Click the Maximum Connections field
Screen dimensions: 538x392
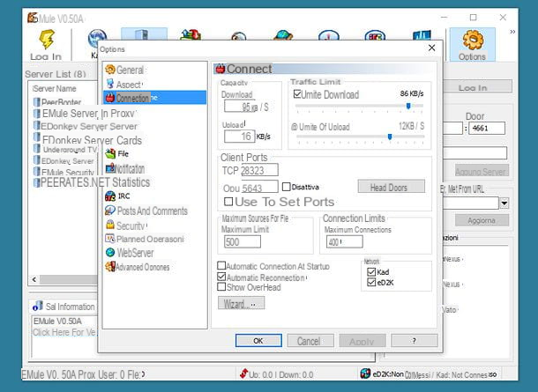point(345,242)
